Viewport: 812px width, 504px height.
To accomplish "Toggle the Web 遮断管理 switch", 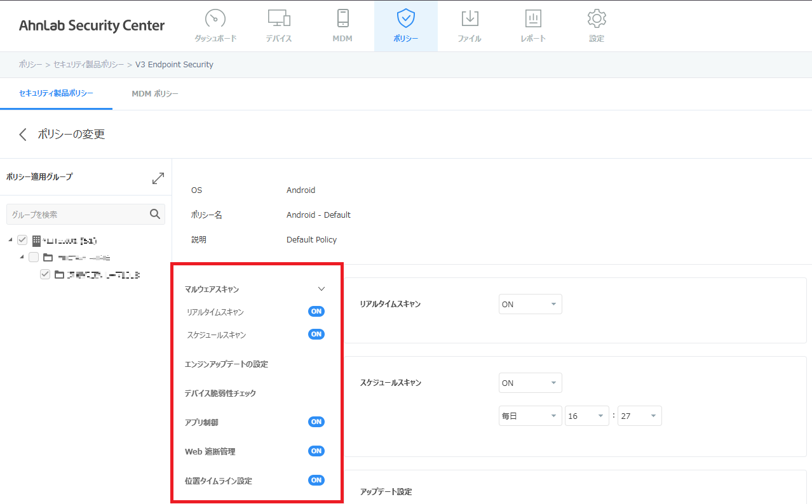I will (316, 451).
